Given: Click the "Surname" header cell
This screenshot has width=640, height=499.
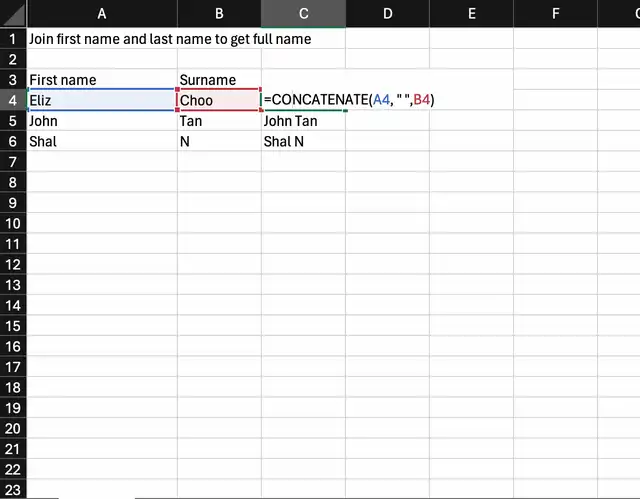Looking at the screenshot, I should [219, 80].
